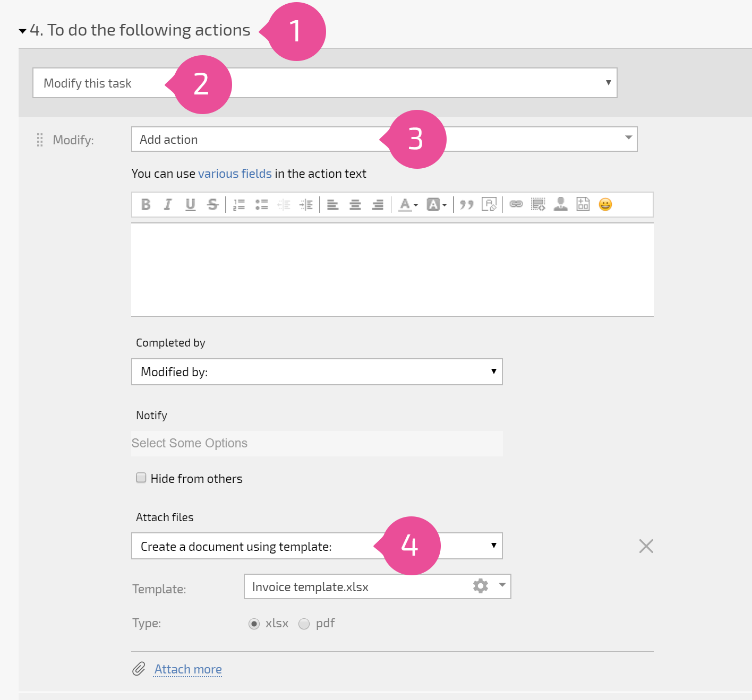Click the page layout icon beside the emoji
The height and width of the screenshot is (700, 752).
(x=583, y=204)
